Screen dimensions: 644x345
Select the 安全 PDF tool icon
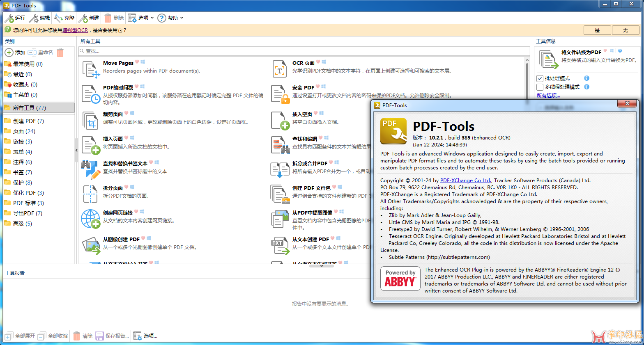(x=280, y=94)
